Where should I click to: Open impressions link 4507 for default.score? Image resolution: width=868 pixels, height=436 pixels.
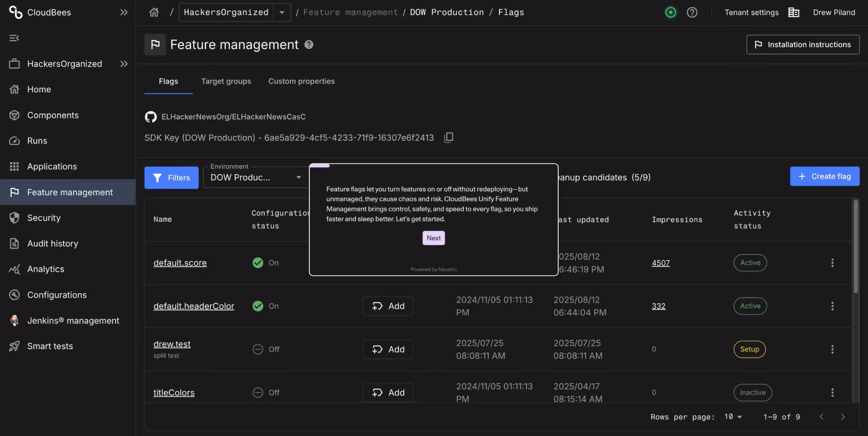pos(660,262)
